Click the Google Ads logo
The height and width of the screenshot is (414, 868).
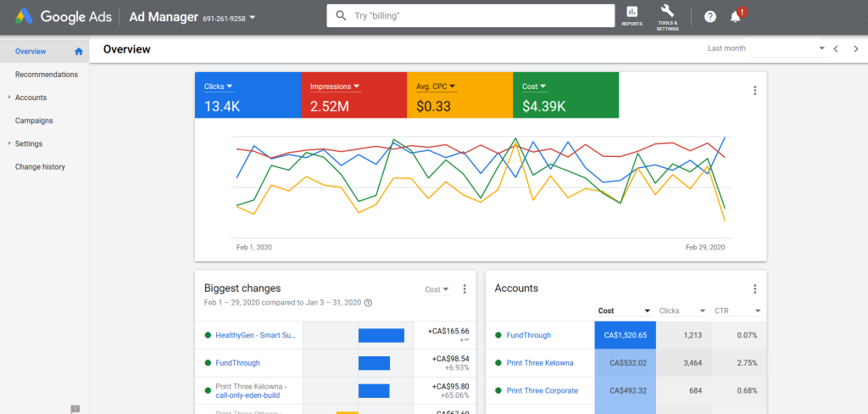[64, 17]
